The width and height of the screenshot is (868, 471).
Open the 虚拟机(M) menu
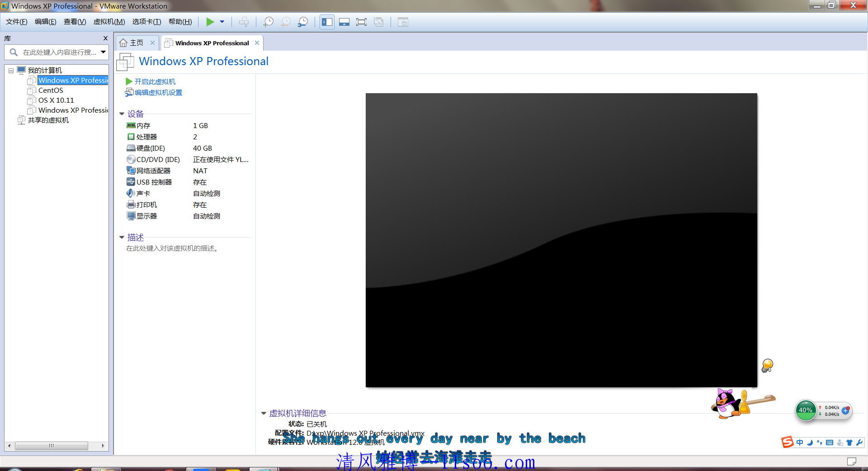click(x=109, y=22)
